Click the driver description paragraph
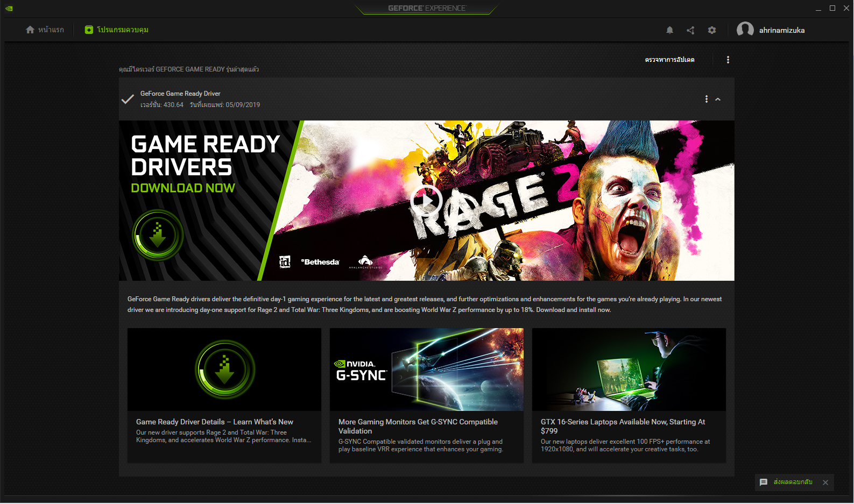The height and width of the screenshot is (504, 854). coord(425,304)
